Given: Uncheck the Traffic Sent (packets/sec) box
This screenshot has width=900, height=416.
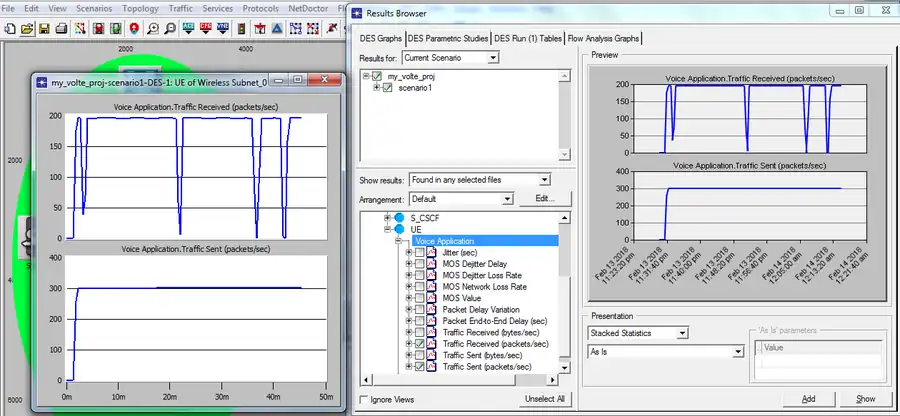Looking at the screenshot, I should coord(420,367).
